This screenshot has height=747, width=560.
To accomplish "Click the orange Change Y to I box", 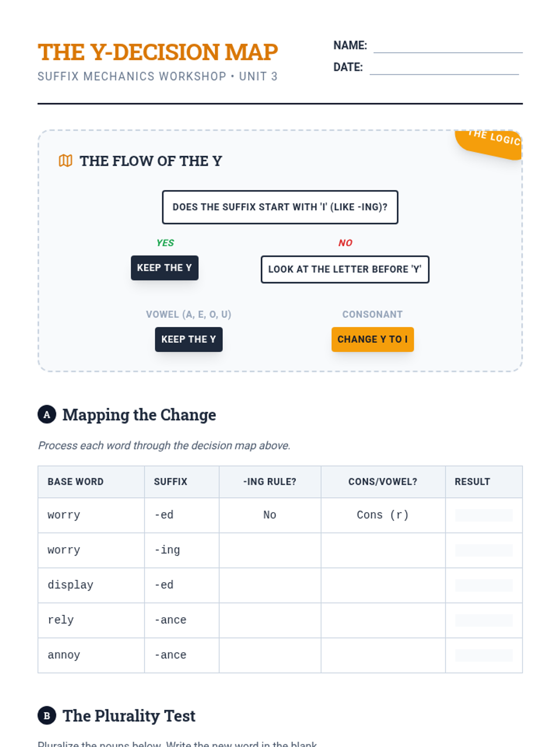I will [x=372, y=339].
